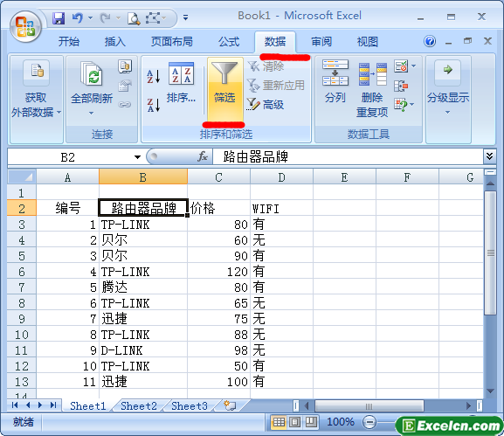This screenshot has height=436, width=504.
Task: Save the workbook with the floppy icon
Action: (59, 18)
